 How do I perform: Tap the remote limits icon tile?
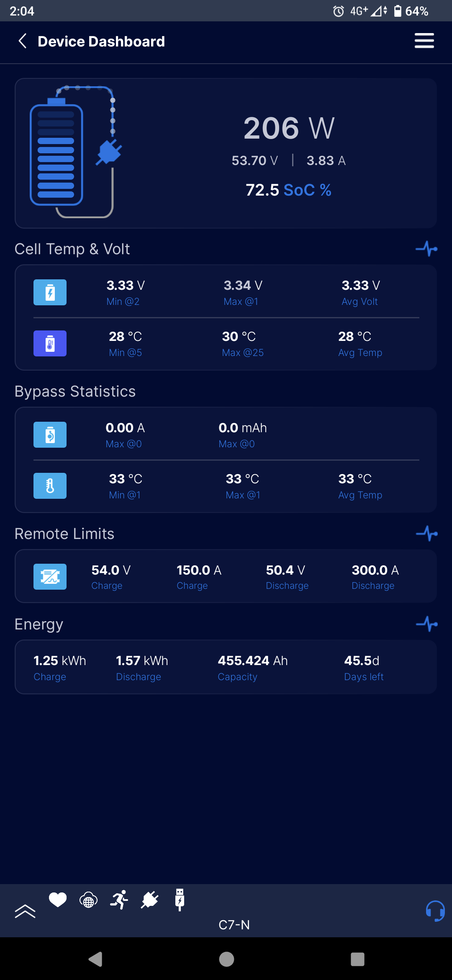tap(50, 577)
